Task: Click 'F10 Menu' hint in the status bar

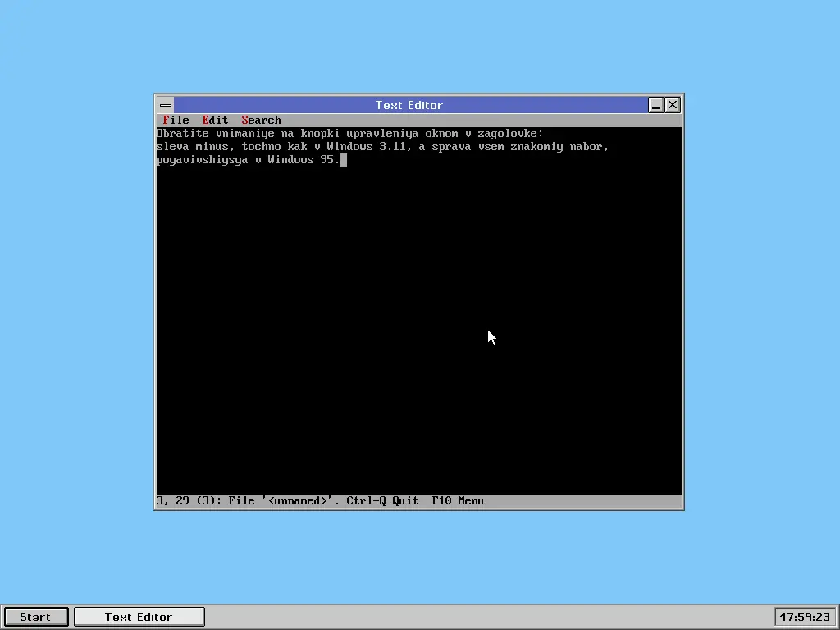Action: click(458, 500)
